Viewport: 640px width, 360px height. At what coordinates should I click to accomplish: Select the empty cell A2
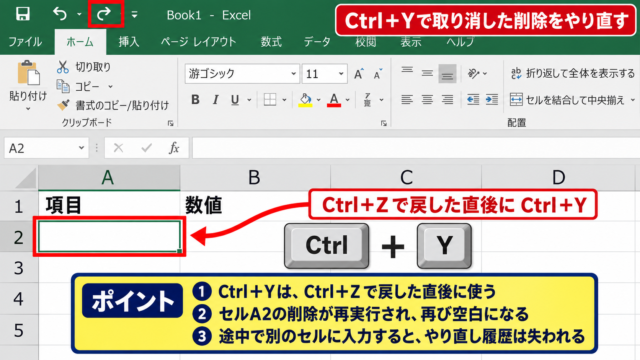(109, 237)
